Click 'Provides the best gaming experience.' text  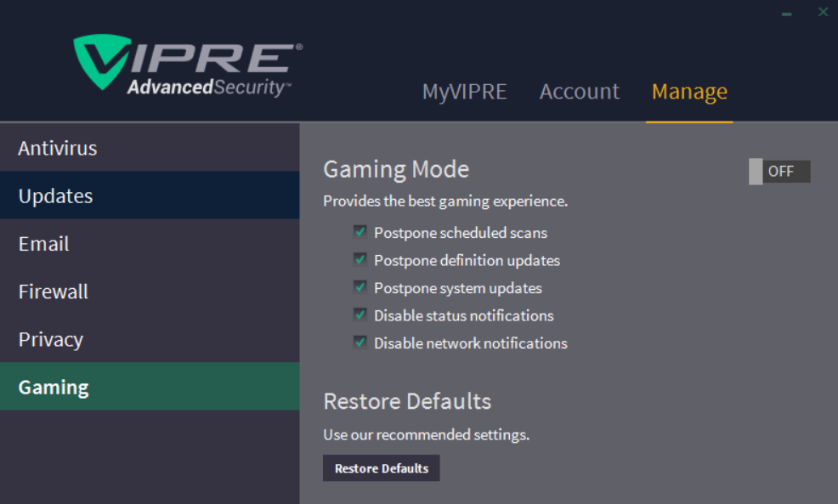445,201
